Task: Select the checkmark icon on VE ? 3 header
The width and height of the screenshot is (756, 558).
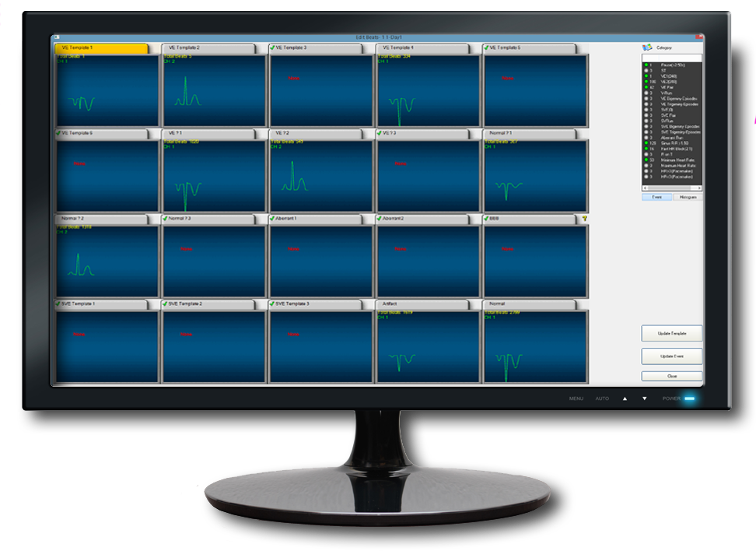Action: (380, 132)
